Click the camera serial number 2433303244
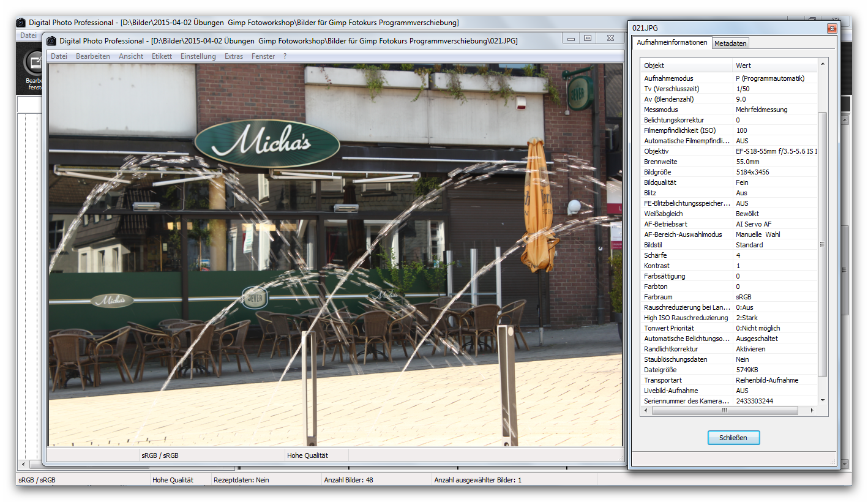The height and width of the screenshot is (502, 868). click(755, 401)
